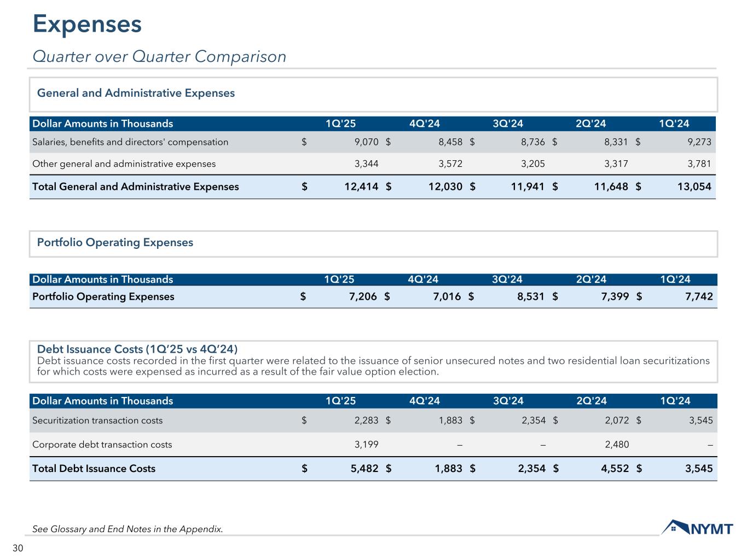The height and width of the screenshot is (560, 747).
Task: Click the Expenses slide title
Action: pos(87,24)
